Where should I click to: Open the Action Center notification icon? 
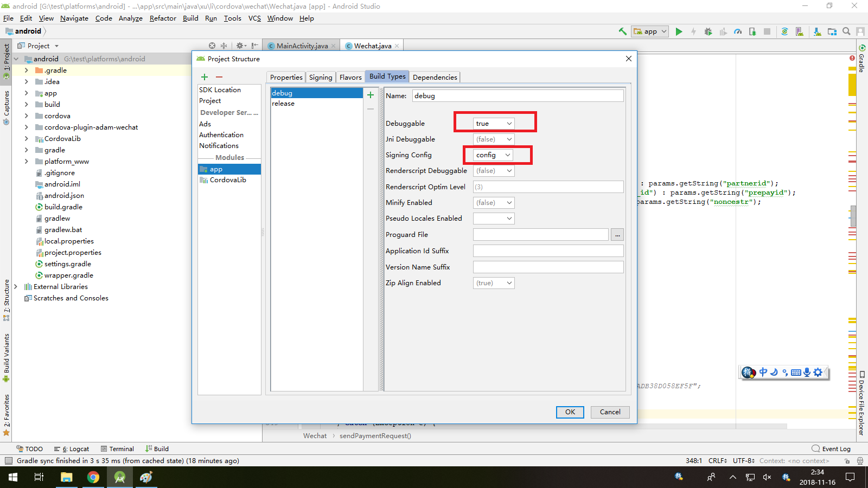tap(850, 477)
